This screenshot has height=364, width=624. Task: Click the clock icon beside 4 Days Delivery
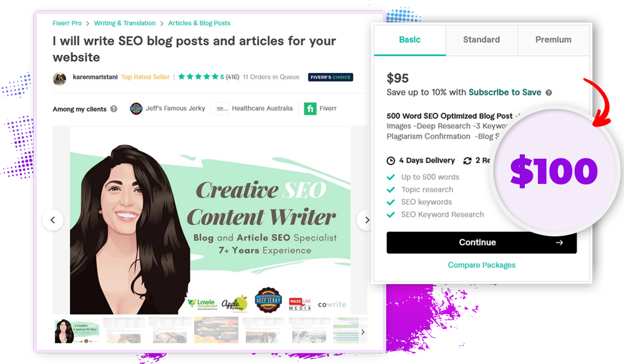[391, 161]
